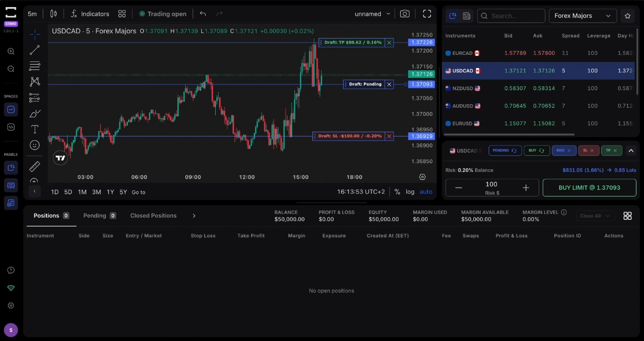Enter fullscreen chart mode

[x=427, y=14]
